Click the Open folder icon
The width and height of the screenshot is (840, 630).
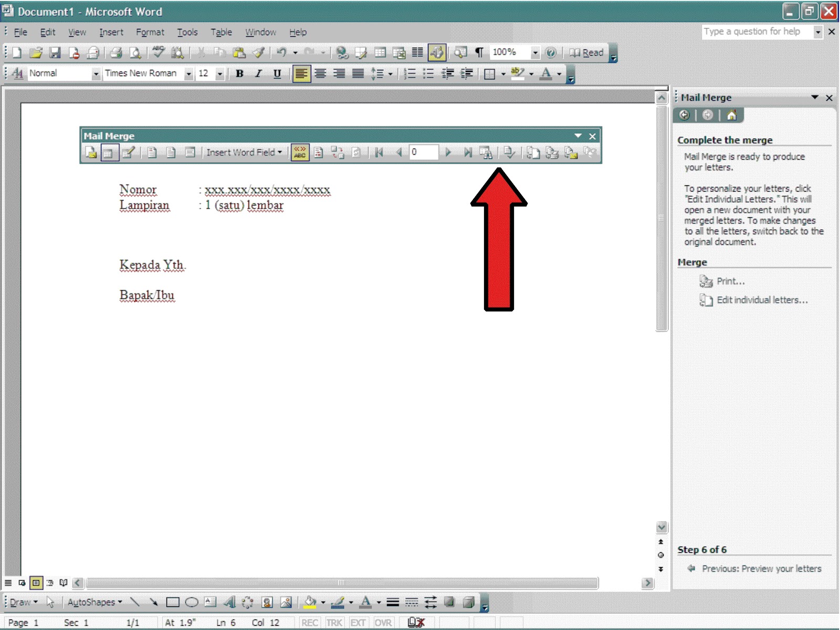tap(36, 52)
